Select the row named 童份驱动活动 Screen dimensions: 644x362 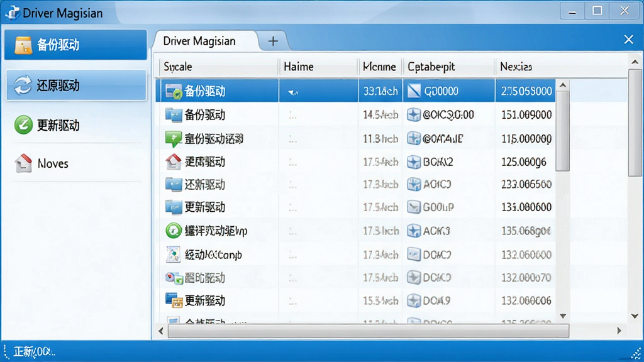tap(355, 139)
